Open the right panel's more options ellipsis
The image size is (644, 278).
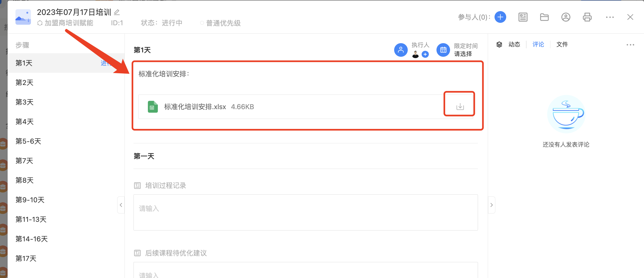coord(630,45)
